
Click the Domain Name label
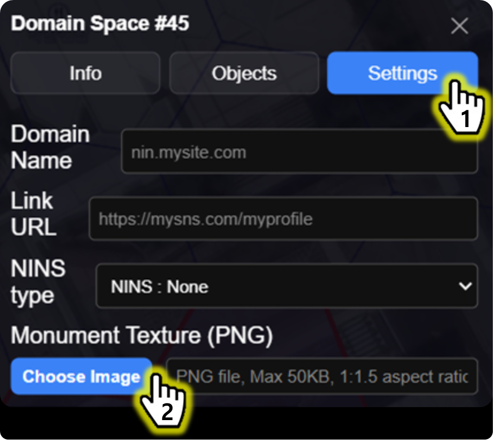tap(50, 147)
